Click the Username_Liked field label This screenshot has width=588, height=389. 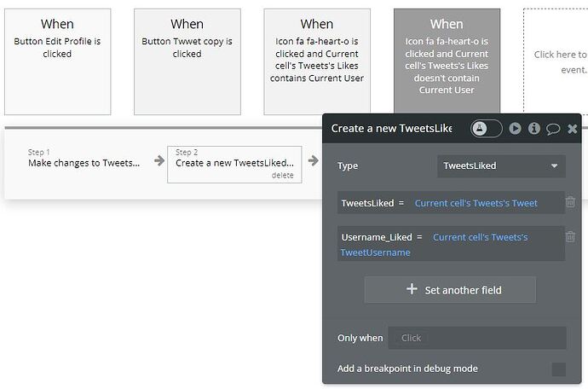377,237
